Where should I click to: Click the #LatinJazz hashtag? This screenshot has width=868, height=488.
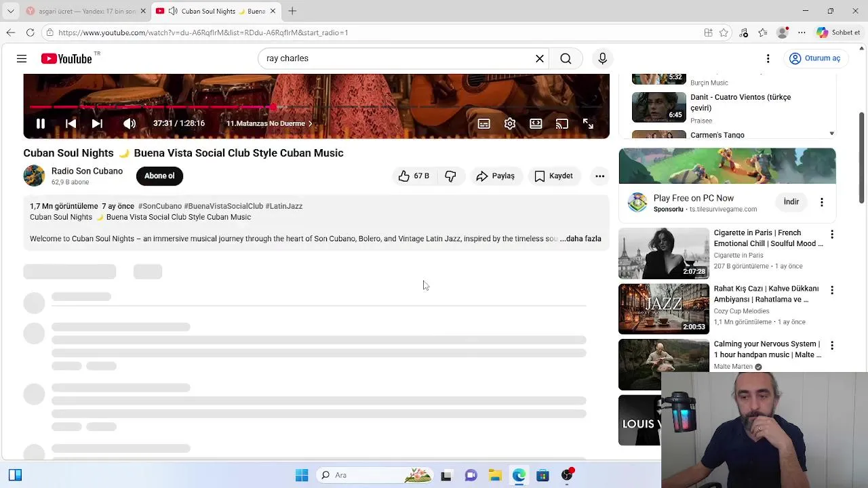pos(284,206)
